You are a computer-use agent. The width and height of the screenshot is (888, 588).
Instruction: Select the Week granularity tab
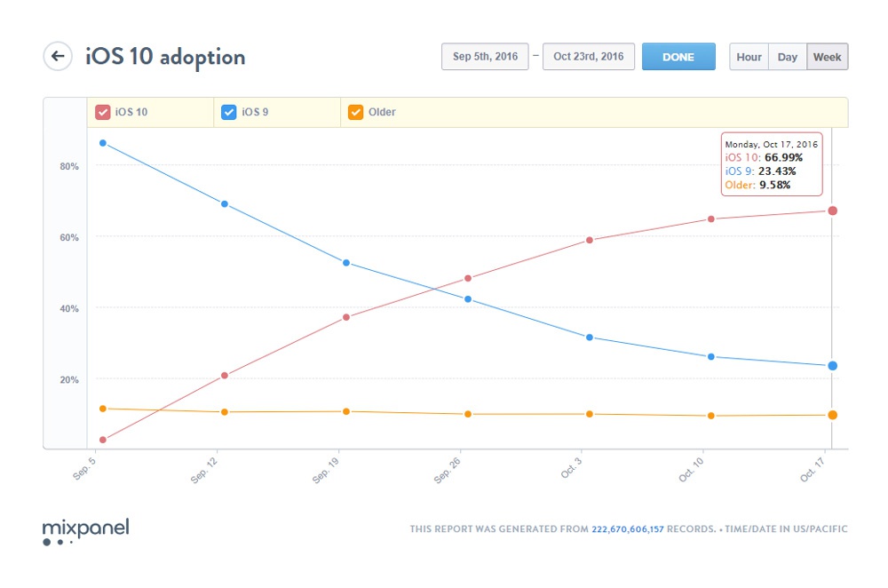pos(828,57)
